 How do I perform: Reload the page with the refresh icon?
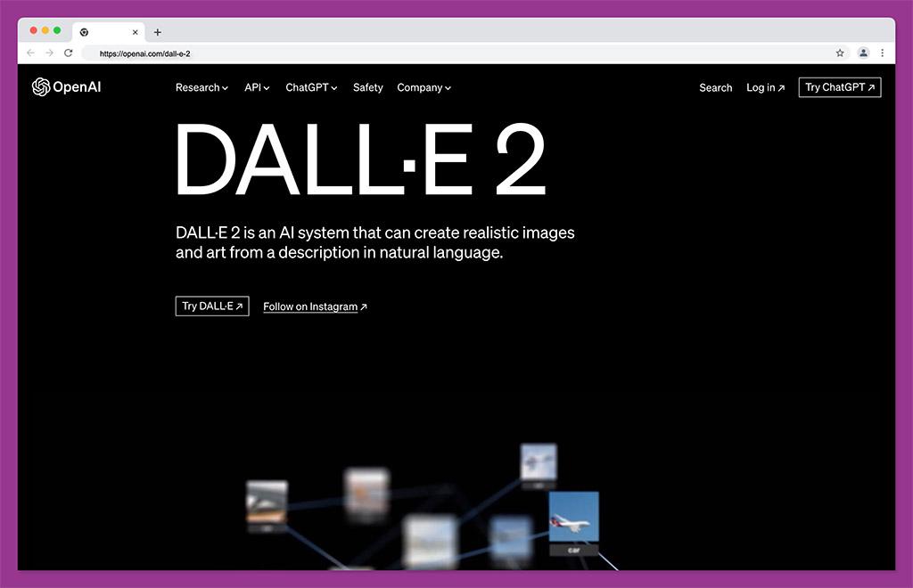click(x=68, y=53)
